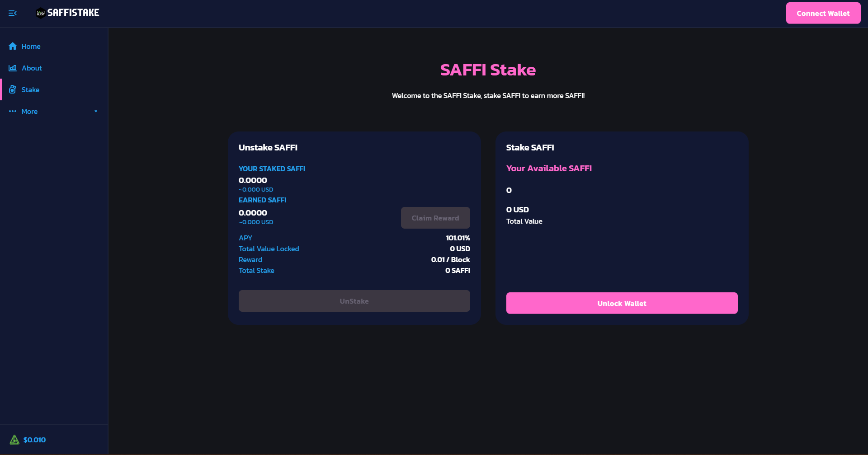Click the About chart icon
This screenshot has height=455, width=868.
(13, 68)
